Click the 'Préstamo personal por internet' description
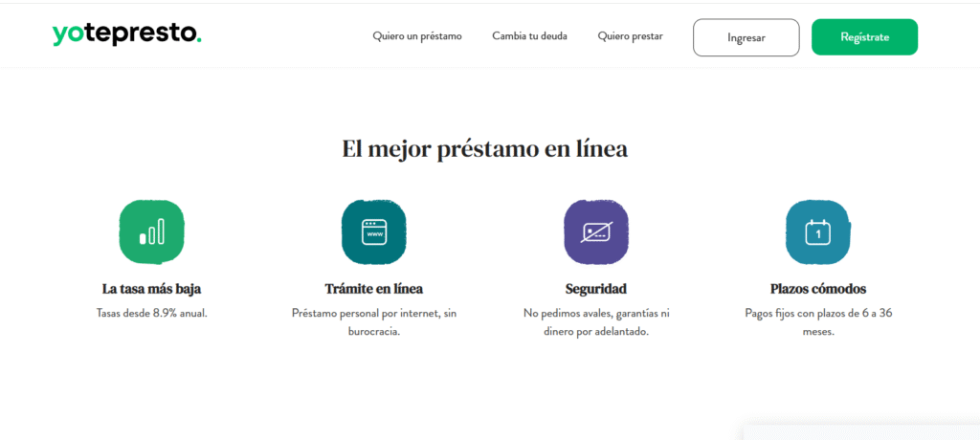 pos(374,322)
